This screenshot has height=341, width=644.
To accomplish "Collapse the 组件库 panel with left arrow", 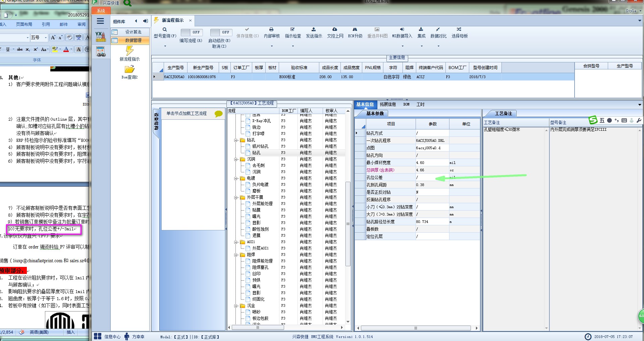I will tap(136, 21).
